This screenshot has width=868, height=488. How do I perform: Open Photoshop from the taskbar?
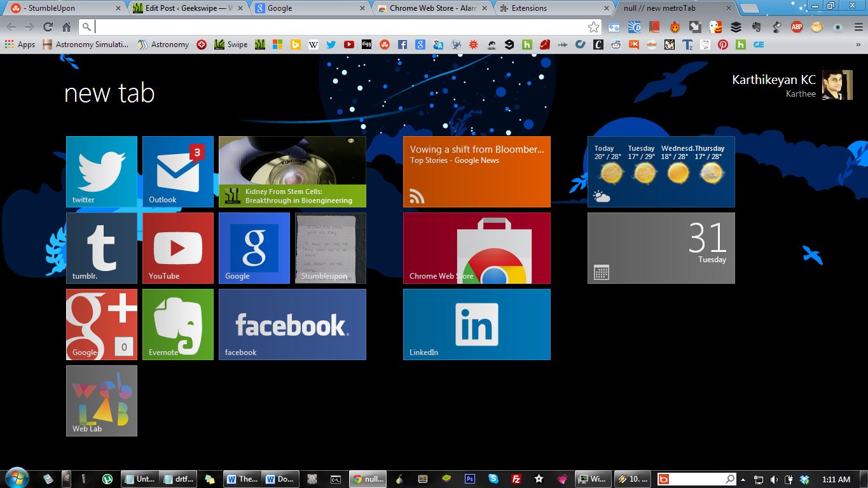pos(471,479)
